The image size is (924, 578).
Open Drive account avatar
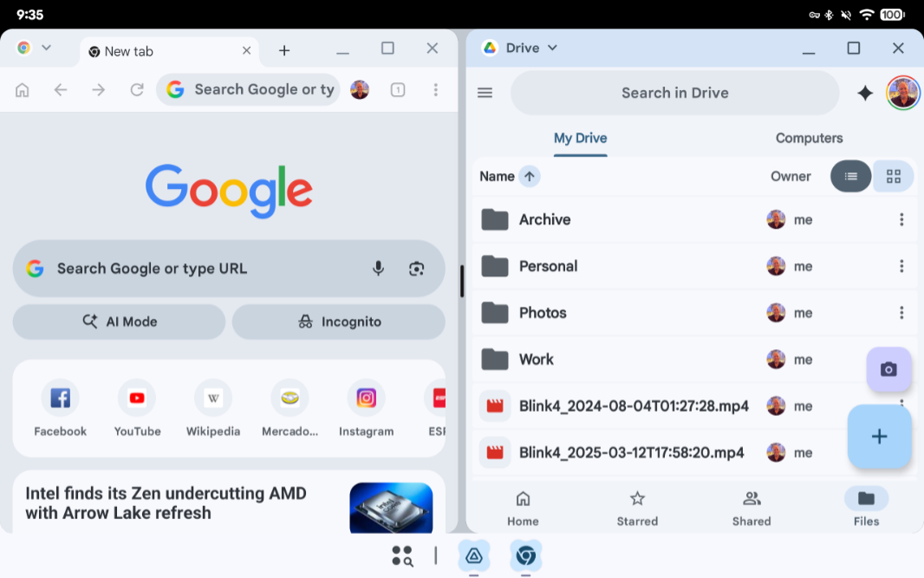pos(903,93)
